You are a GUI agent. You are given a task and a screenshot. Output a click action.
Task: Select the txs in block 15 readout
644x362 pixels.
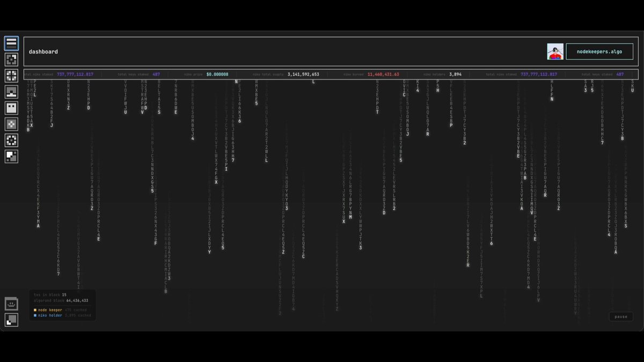click(50, 295)
